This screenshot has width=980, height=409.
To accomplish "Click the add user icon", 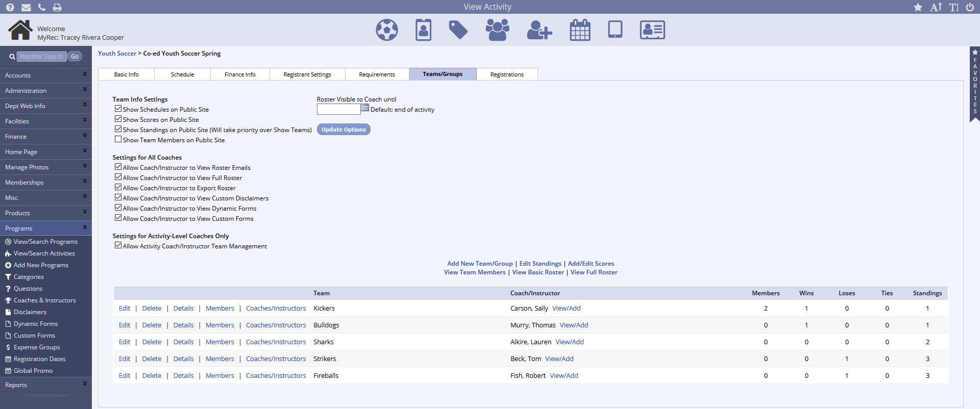I will [x=540, y=30].
